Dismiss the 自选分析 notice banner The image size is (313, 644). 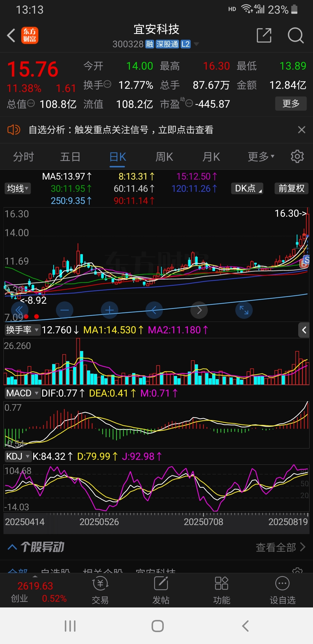click(x=301, y=130)
